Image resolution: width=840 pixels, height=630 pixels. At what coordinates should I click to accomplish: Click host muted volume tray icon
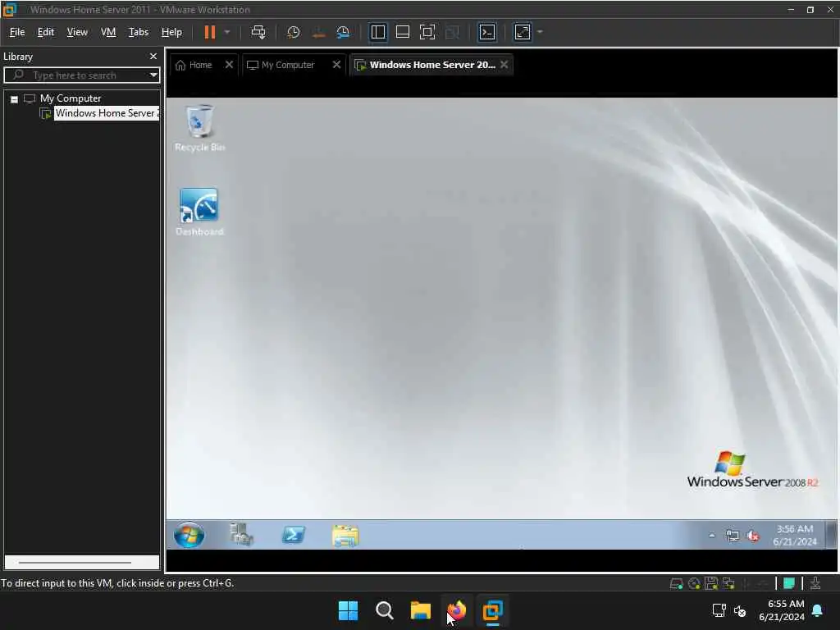[741, 610]
